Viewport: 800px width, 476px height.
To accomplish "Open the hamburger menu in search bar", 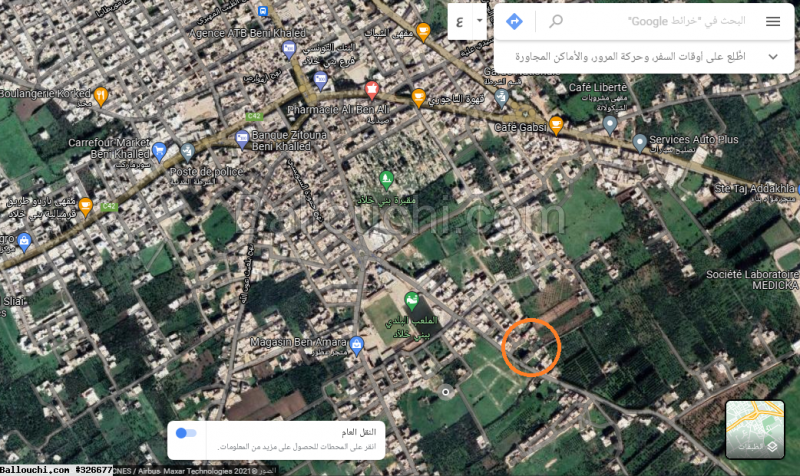I will tap(773, 21).
